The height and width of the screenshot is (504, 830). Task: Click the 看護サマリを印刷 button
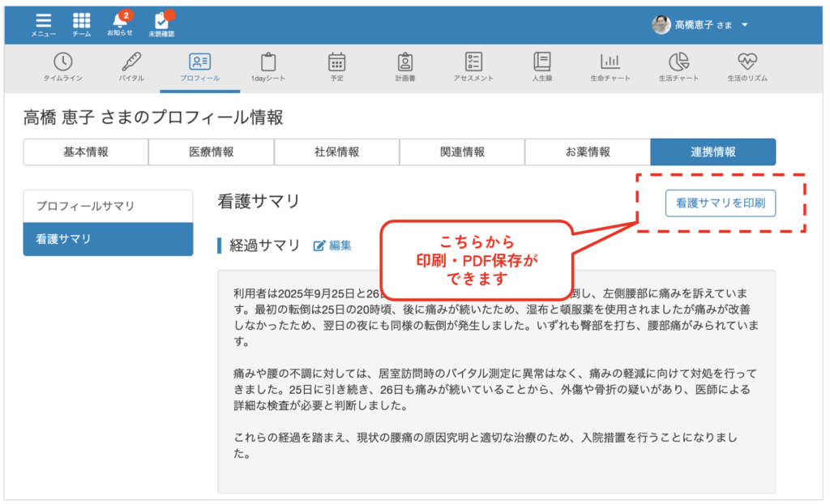pos(720,203)
